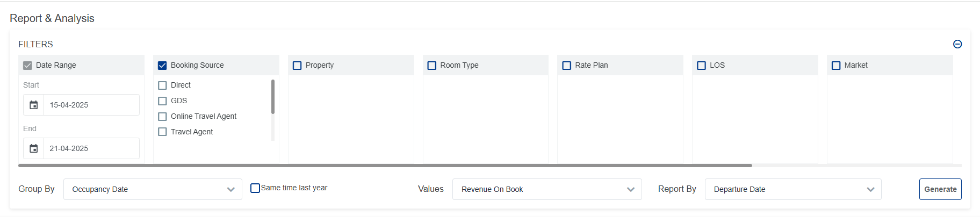Screen dimensions: 980x222
Task: Check the GDS booking source
Action: coord(163,101)
